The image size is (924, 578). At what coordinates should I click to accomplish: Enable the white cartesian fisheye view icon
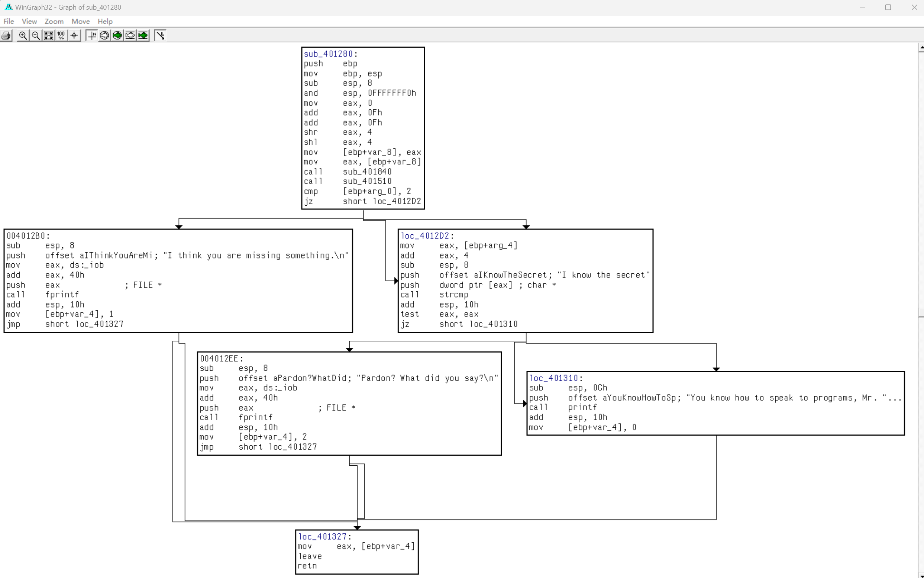(x=130, y=36)
